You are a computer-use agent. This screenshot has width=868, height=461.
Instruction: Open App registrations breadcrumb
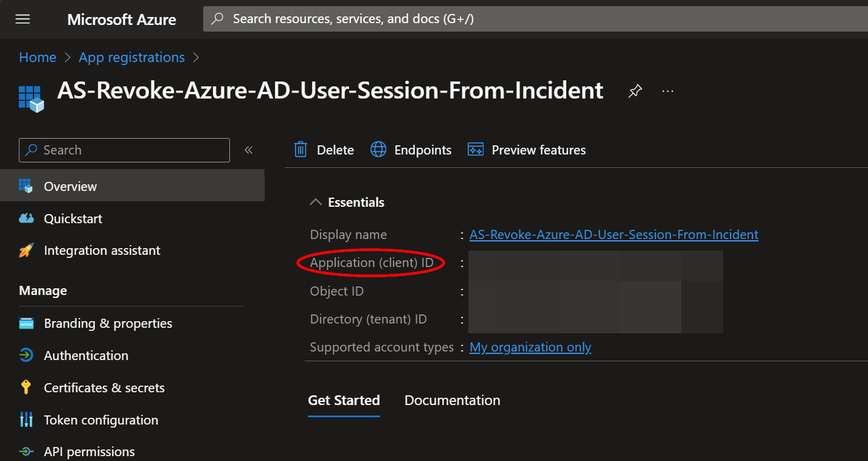(x=132, y=57)
